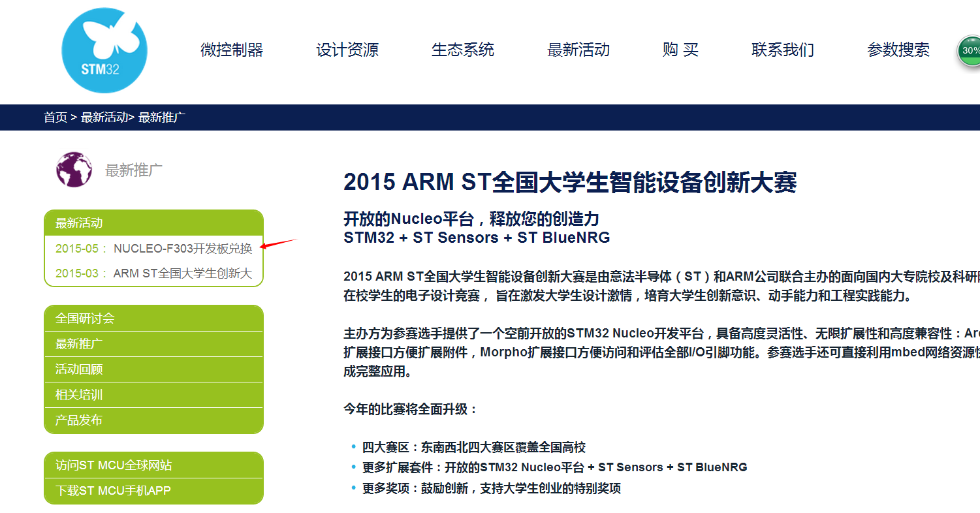The width and height of the screenshot is (980, 513).
Task: Open the 最新活动 top navigation menu
Action: click(x=578, y=50)
